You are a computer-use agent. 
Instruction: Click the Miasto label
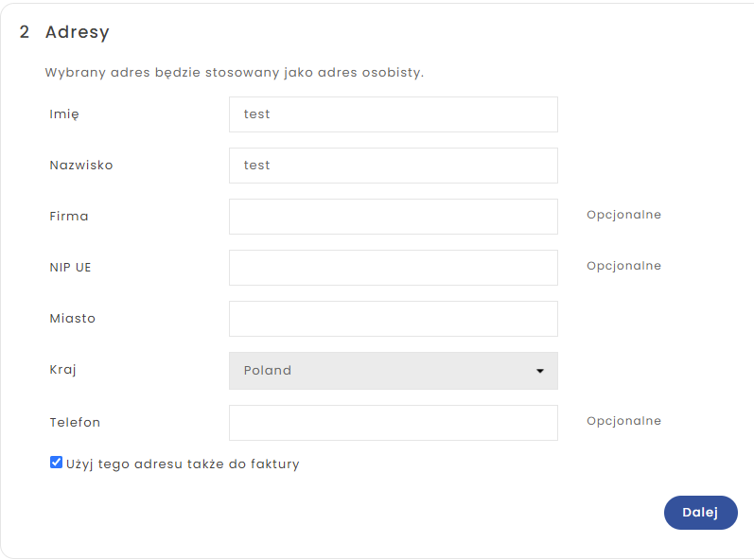click(x=73, y=318)
